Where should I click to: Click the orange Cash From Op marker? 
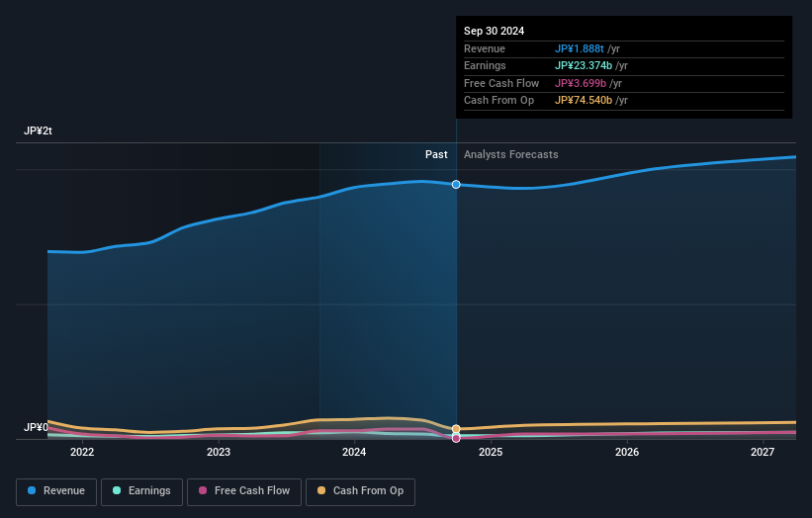pyautogui.click(x=456, y=429)
